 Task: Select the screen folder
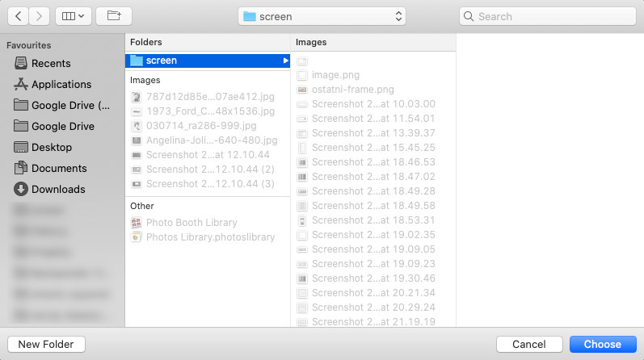tap(162, 61)
